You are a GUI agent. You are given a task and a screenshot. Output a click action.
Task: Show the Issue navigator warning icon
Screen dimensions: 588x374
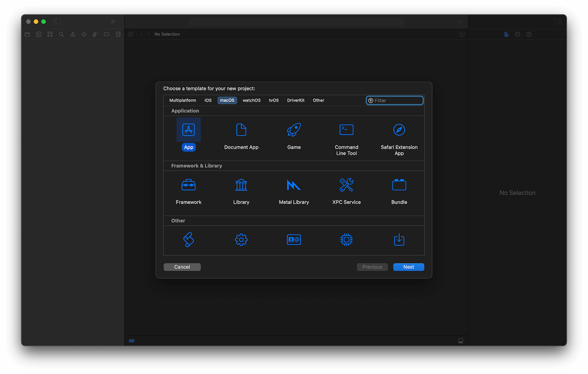click(x=72, y=34)
